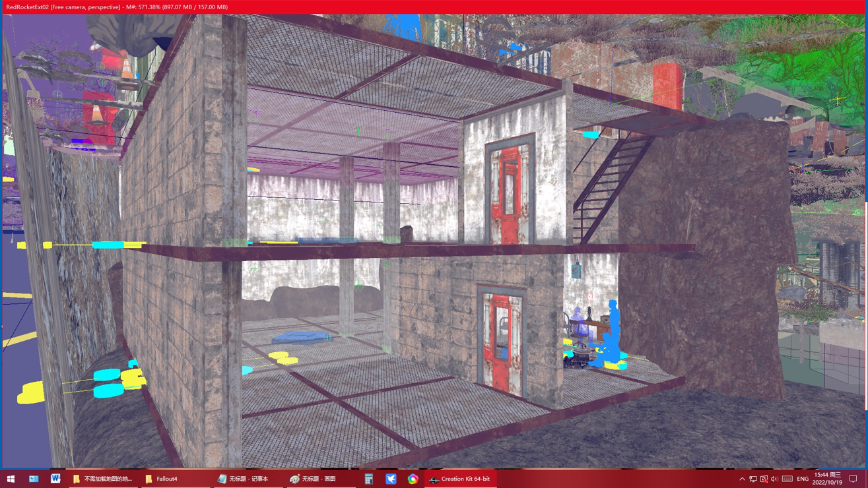868x488 pixels.
Task: Click the RedRocketExt02 title bar text
Action: coord(27,7)
